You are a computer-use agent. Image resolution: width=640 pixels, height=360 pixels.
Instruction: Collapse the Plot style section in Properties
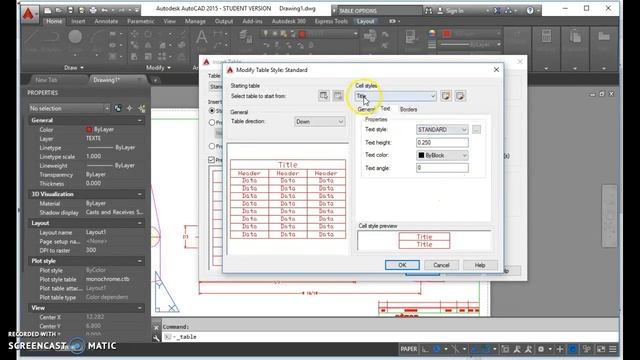pyautogui.click(x=140, y=261)
